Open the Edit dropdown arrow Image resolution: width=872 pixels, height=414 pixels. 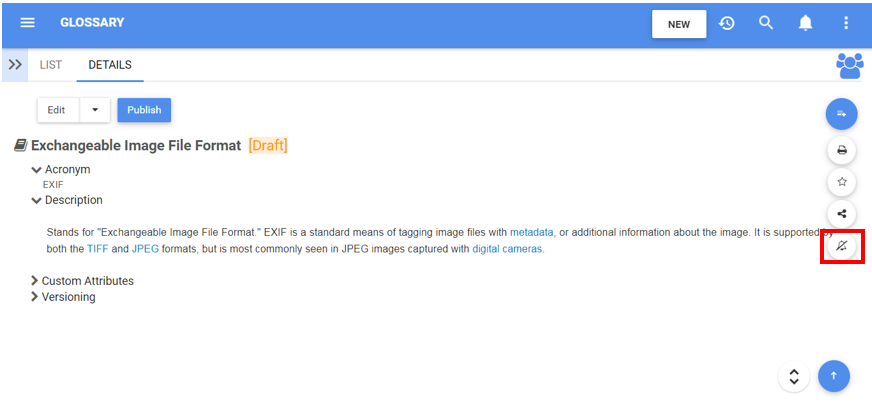pyautogui.click(x=95, y=110)
